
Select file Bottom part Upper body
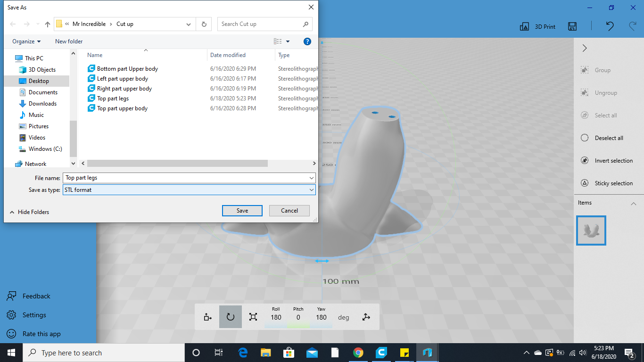click(x=127, y=69)
